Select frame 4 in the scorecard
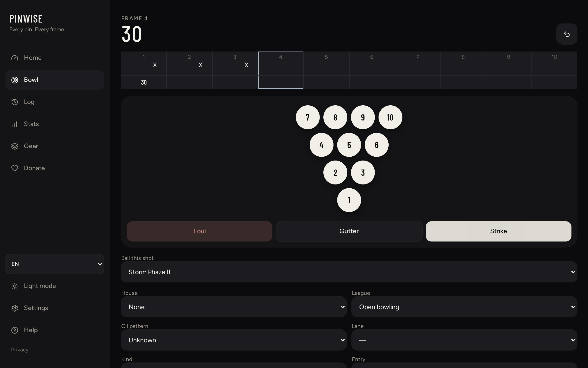Viewport: 588px width, 368px height. click(281, 70)
